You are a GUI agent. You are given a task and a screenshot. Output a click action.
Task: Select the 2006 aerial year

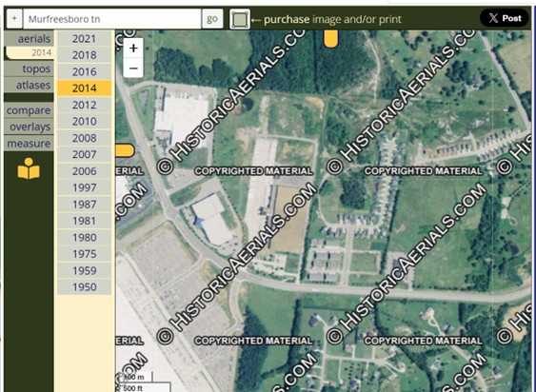click(x=84, y=171)
